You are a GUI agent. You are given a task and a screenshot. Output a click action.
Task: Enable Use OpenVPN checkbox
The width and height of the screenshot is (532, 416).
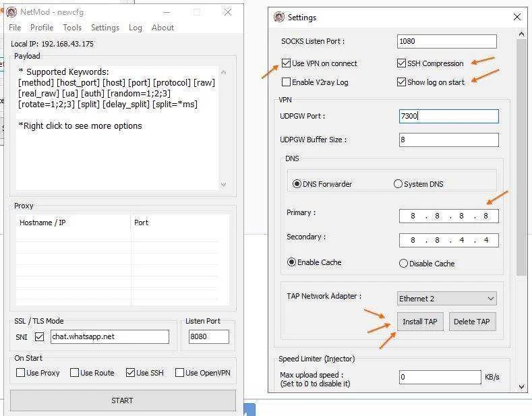point(179,373)
